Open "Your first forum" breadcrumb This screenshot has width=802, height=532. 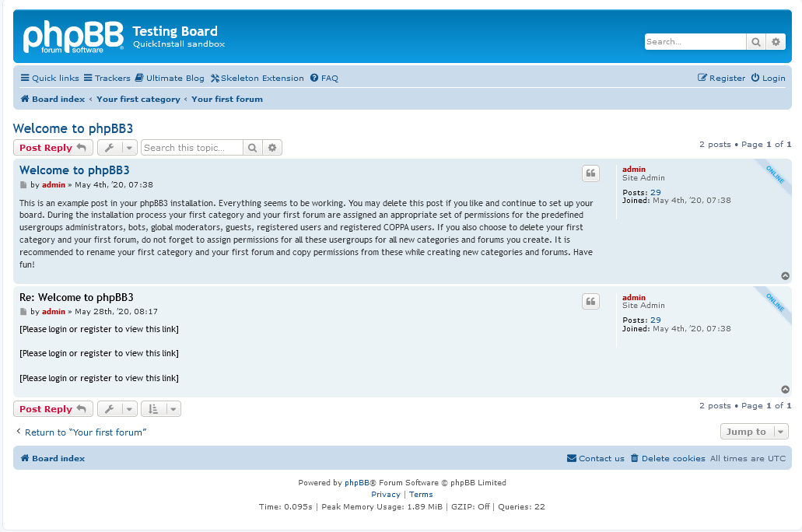click(x=227, y=100)
